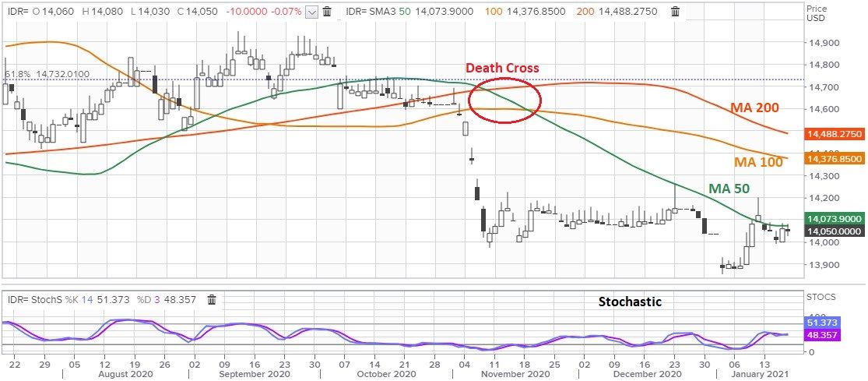Click the December 2020 time axis label

point(648,374)
